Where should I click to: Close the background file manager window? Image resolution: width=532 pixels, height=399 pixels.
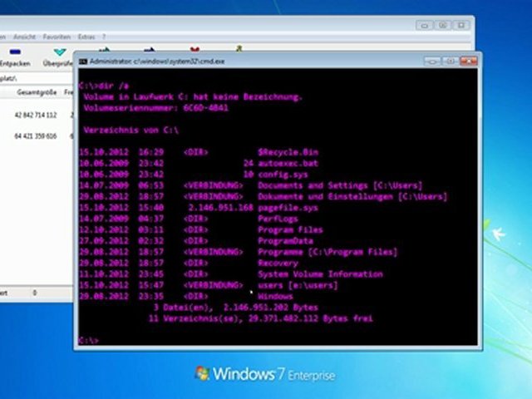tap(460, 26)
